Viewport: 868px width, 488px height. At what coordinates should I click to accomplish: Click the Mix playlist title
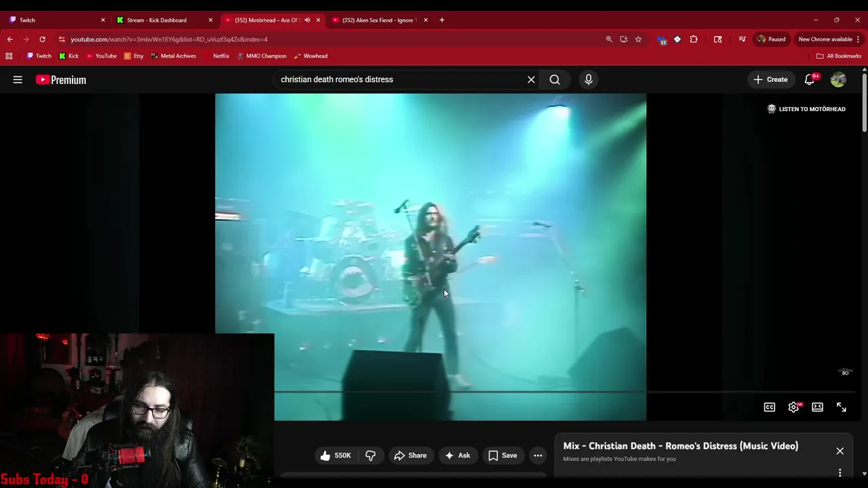coord(680,446)
